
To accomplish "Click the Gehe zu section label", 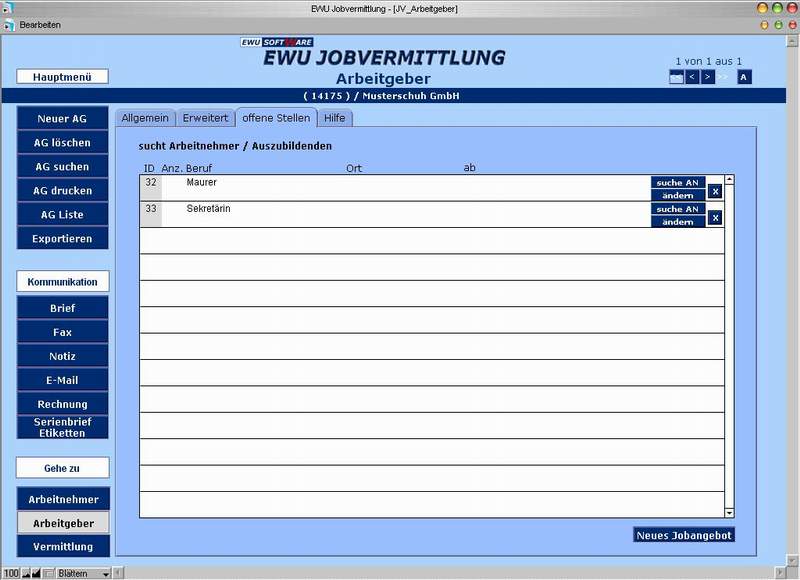I will (62, 468).
